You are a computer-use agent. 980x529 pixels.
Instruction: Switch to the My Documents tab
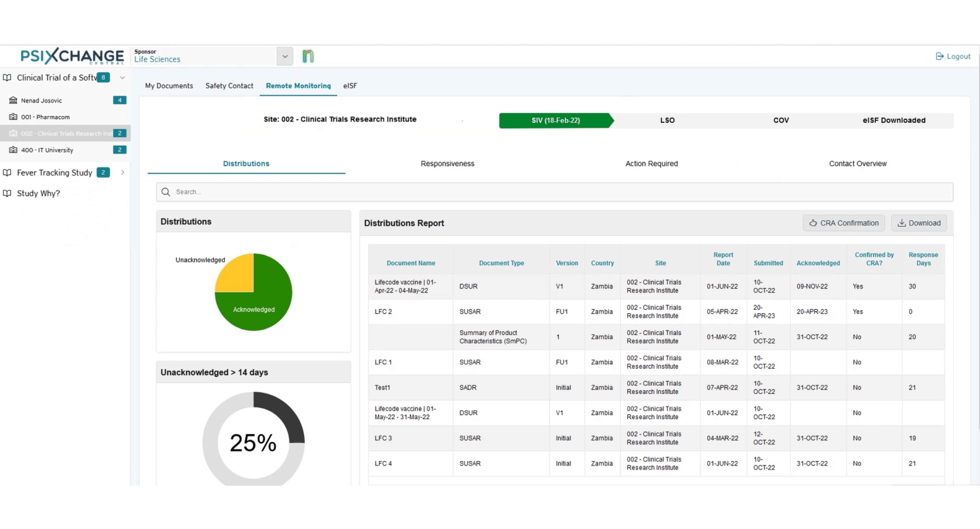coord(169,86)
